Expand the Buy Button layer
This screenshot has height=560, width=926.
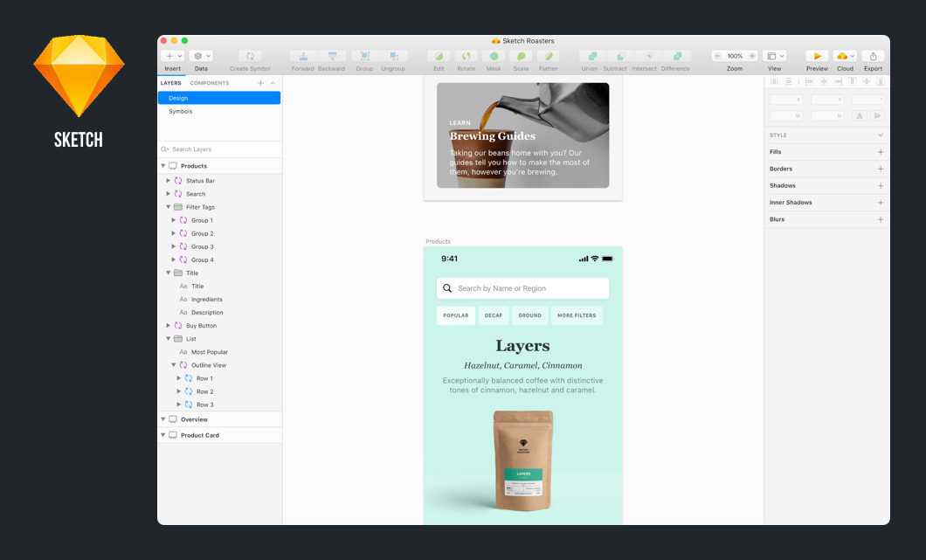point(169,326)
